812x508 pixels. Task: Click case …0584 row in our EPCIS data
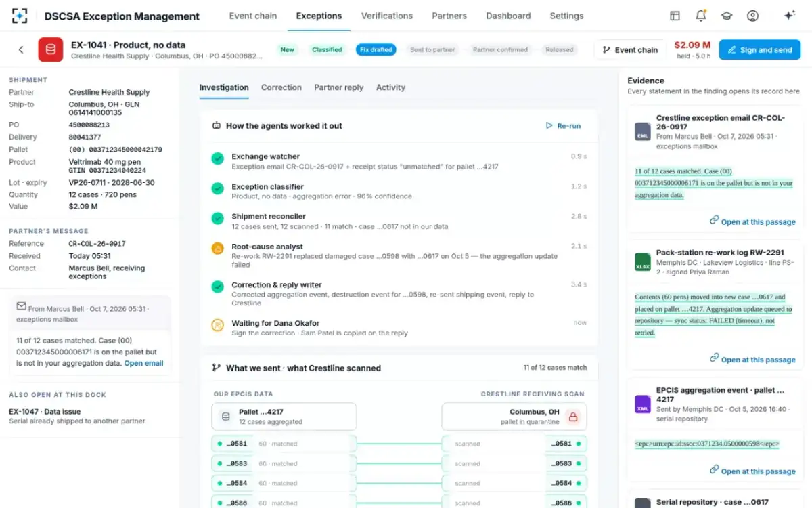click(283, 483)
